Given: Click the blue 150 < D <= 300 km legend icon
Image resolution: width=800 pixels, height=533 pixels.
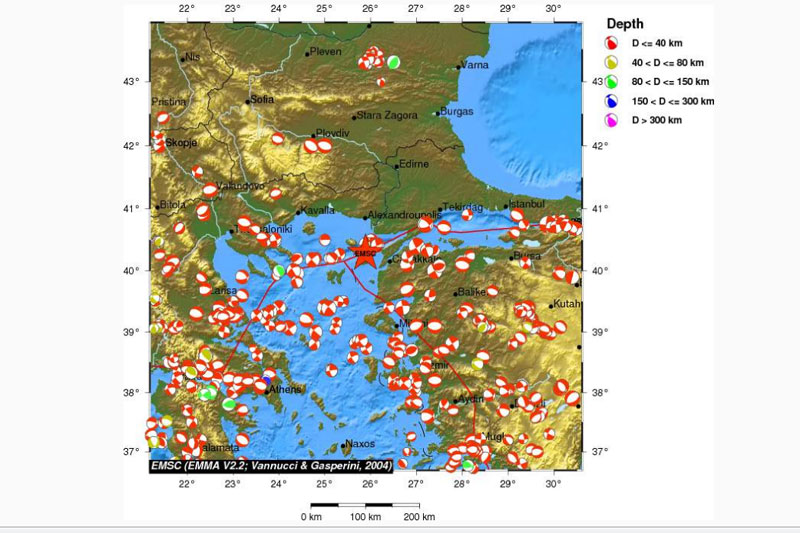Looking at the screenshot, I should 612,102.
